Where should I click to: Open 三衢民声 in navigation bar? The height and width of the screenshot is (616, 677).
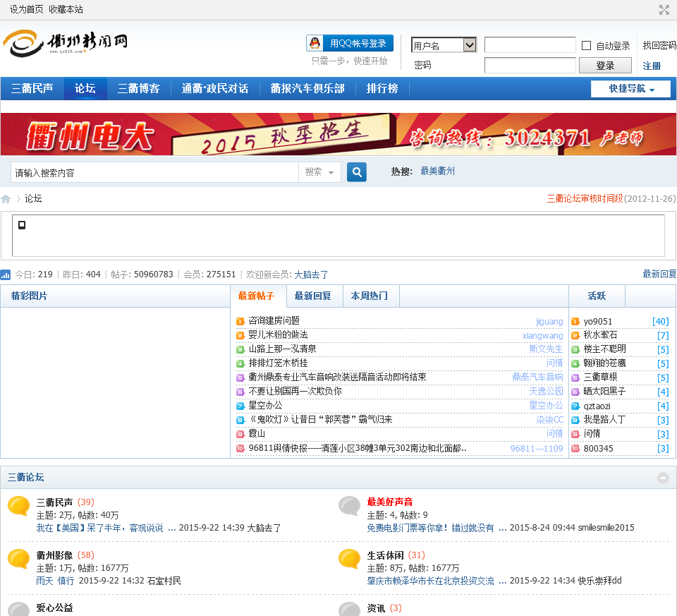[32, 89]
